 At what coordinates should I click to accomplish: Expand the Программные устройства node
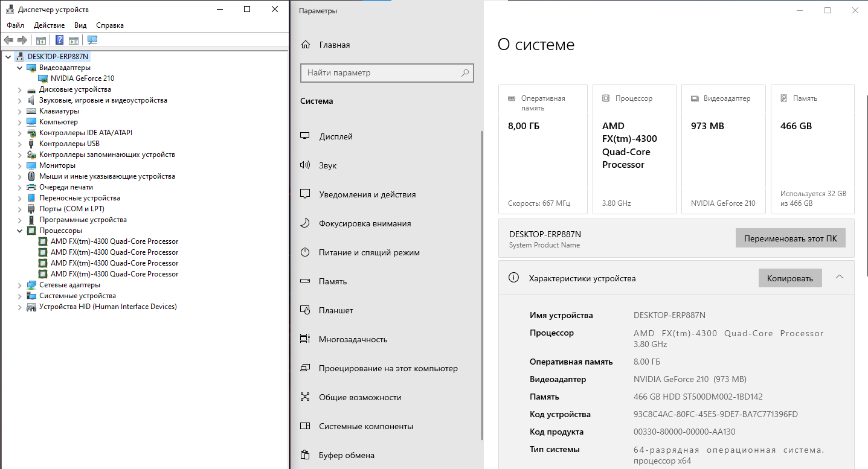click(20, 220)
